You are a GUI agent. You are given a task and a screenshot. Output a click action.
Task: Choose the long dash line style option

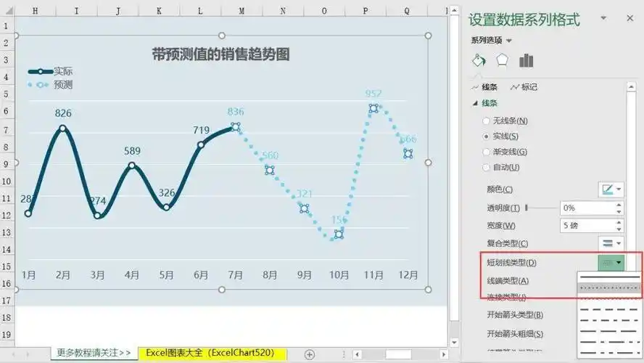[609, 331]
